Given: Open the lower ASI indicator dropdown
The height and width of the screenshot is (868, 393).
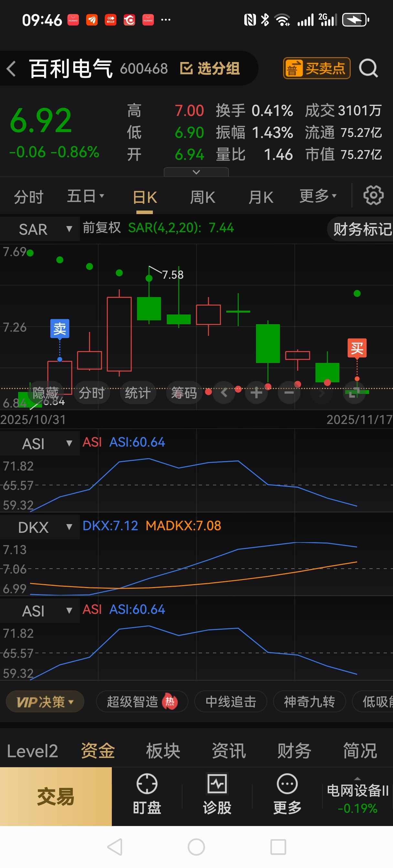Looking at the screenshot, I should (x=40, y=611).
